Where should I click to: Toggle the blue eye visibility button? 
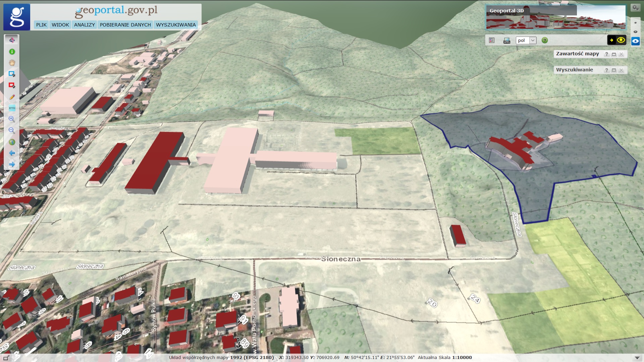(635, 41)
